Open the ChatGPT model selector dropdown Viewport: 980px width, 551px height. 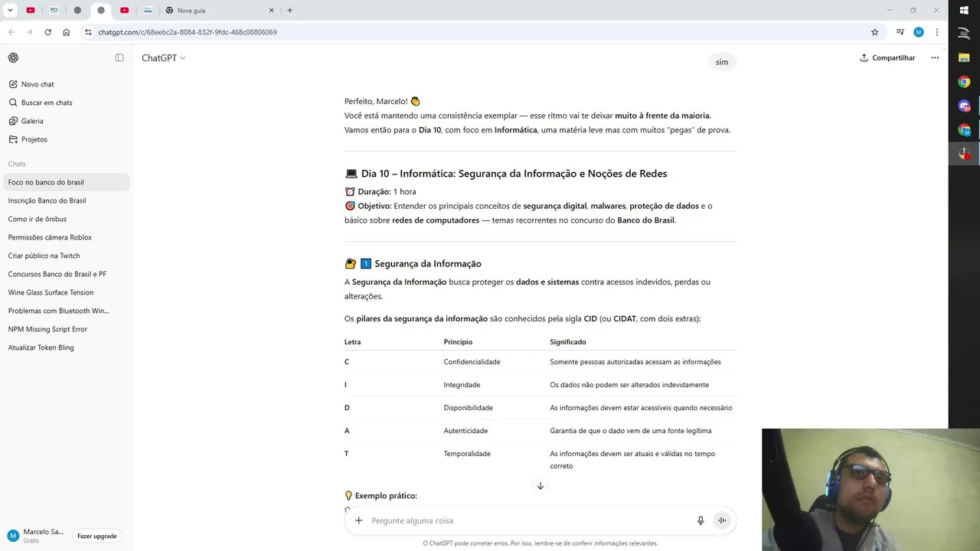(x=163, y=57)
